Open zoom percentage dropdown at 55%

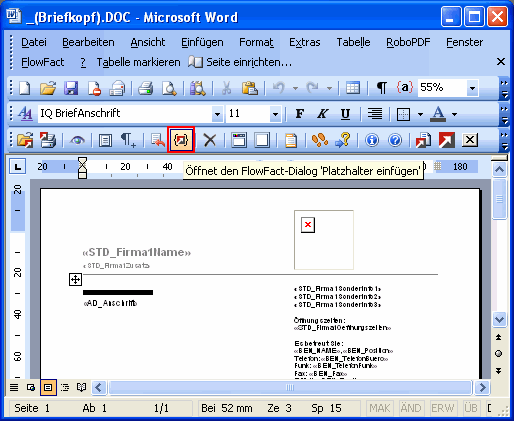[472, 88]
